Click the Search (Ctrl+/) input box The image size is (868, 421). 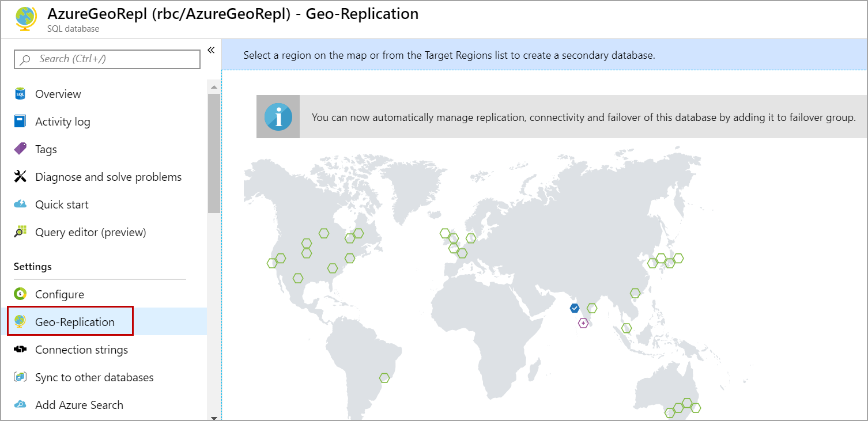[107, 59]
